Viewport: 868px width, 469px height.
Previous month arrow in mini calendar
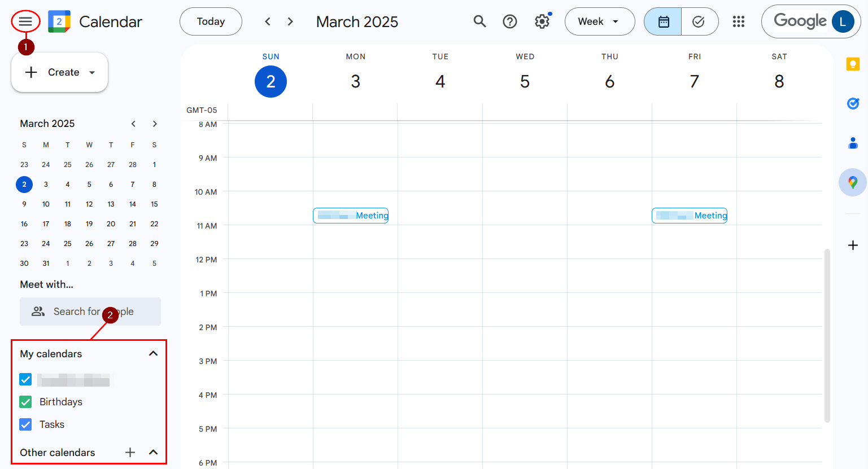[x=133, y=124]
